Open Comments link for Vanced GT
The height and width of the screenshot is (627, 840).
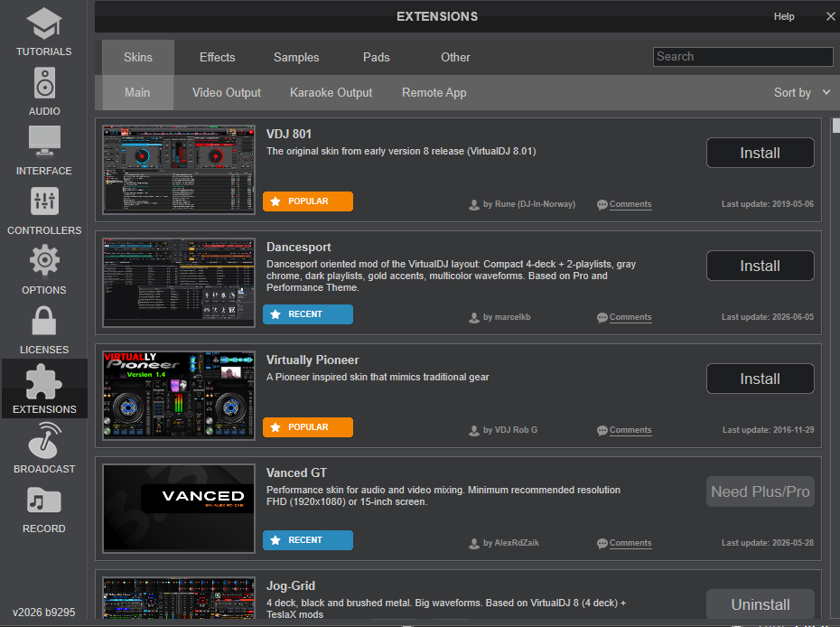(x=630, y=543)
